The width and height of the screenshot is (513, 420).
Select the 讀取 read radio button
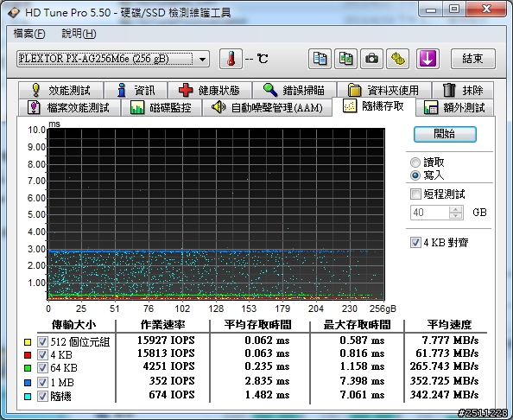click(415, 162)
